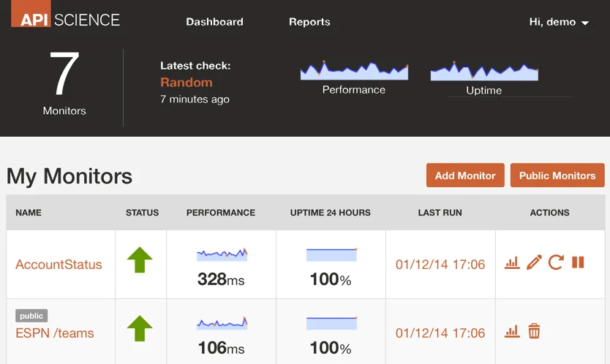The height and width of the screenshot is (364, 610).
Task: Click the Add Monitor button
Action: click(465, 175)
